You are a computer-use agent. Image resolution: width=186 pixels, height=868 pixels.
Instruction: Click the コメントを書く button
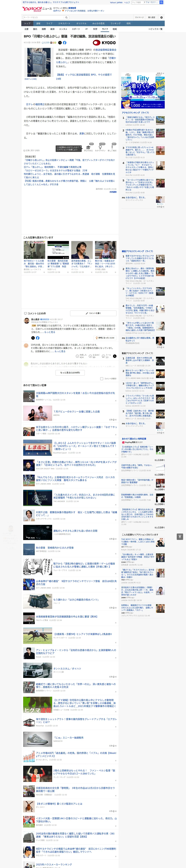tap(93, 313)
